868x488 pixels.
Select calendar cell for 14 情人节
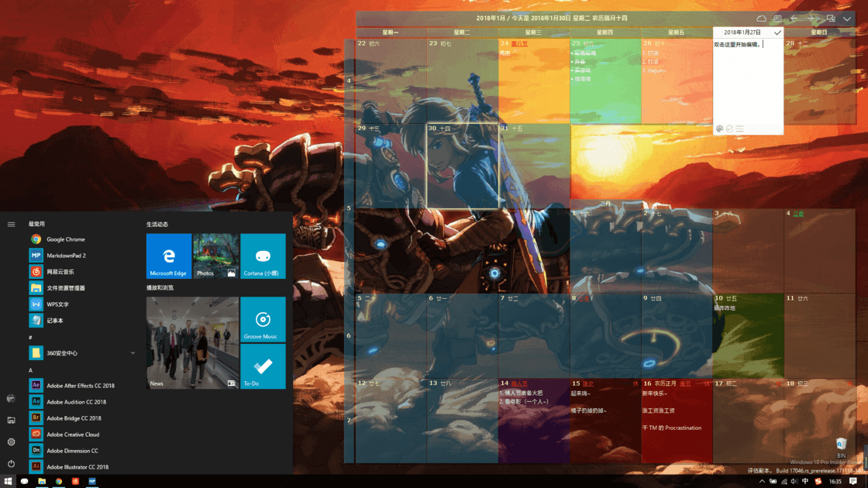(x=534, y=421)
